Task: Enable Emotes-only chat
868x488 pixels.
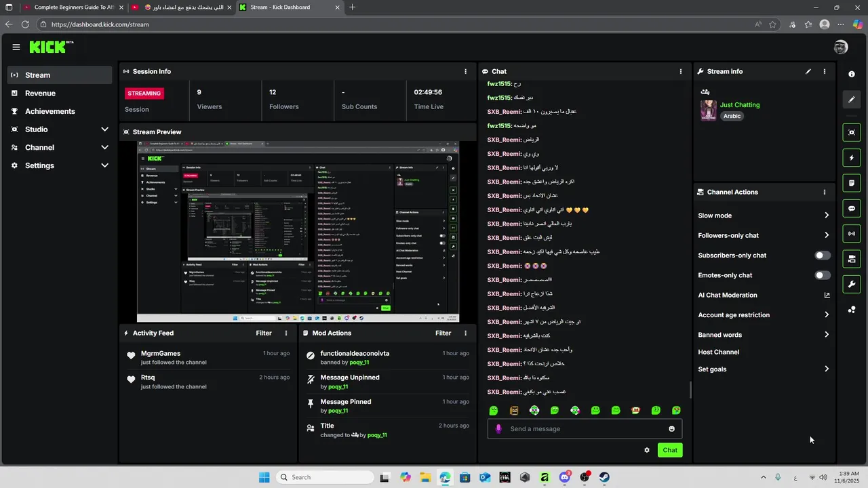Action: click(x=823, y=275)
